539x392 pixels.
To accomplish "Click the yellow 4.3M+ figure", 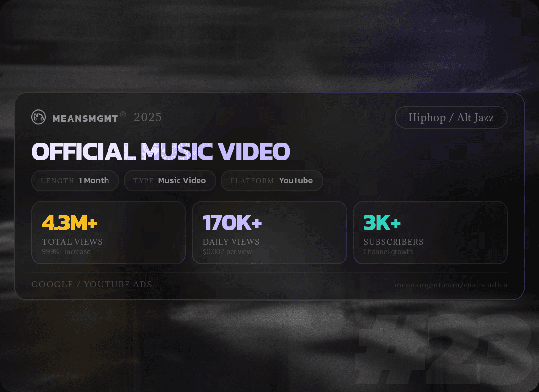I will pos(70,223).
